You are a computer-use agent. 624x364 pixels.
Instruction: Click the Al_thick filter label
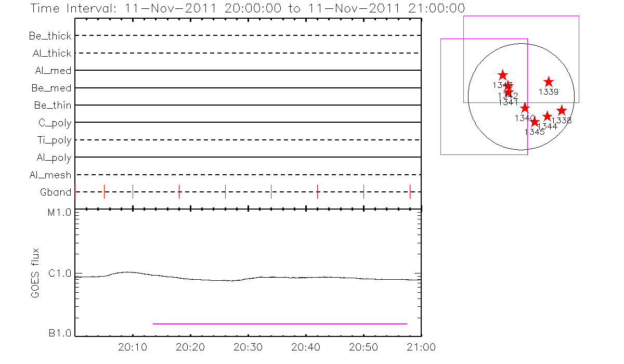coord(52,53)
